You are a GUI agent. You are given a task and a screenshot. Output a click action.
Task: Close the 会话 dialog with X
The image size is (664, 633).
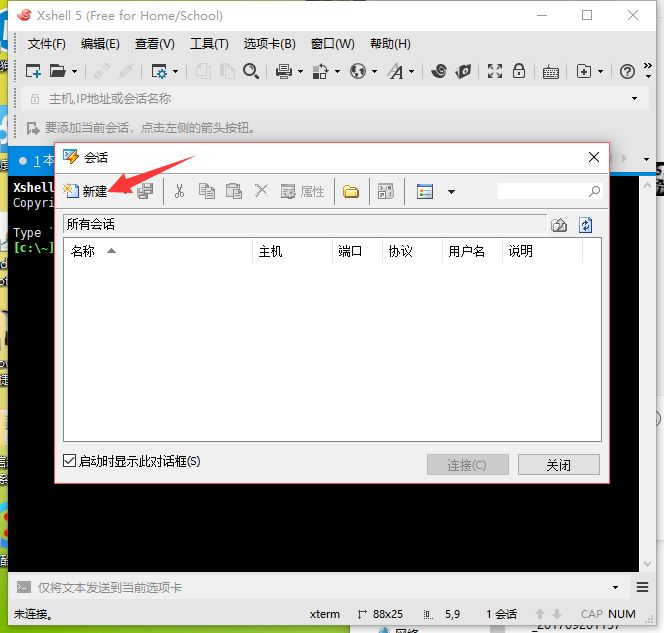[x=594, y=157]
